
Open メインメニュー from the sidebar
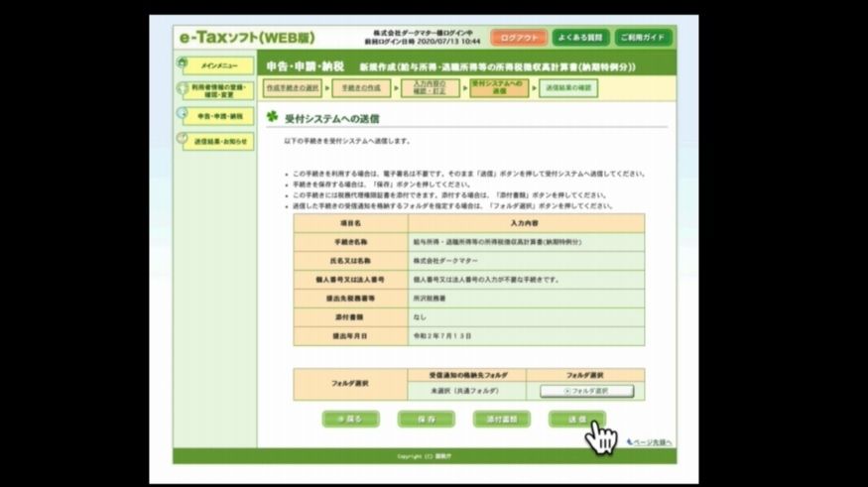tap(218, 65)
